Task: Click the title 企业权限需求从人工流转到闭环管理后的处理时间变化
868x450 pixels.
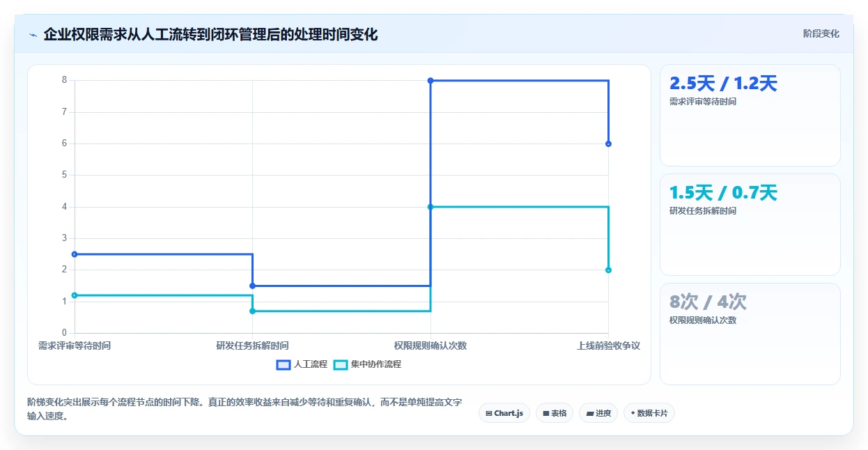Action: tap(210, 35)
